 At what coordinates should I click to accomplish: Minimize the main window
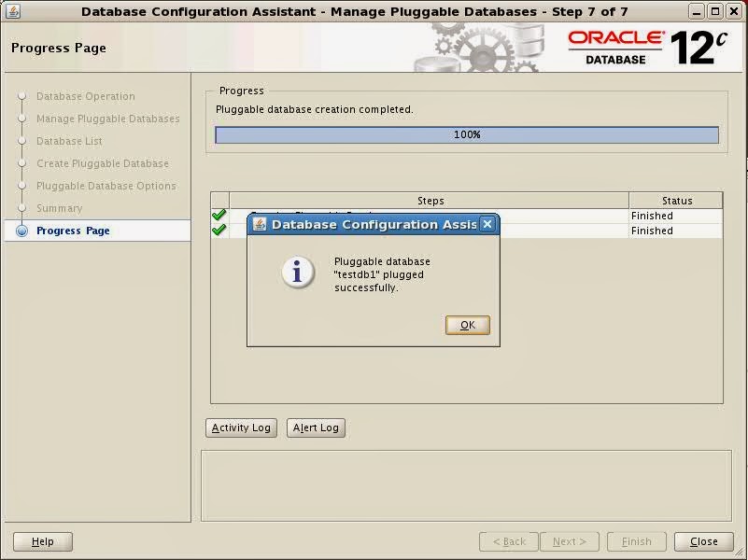697,11
